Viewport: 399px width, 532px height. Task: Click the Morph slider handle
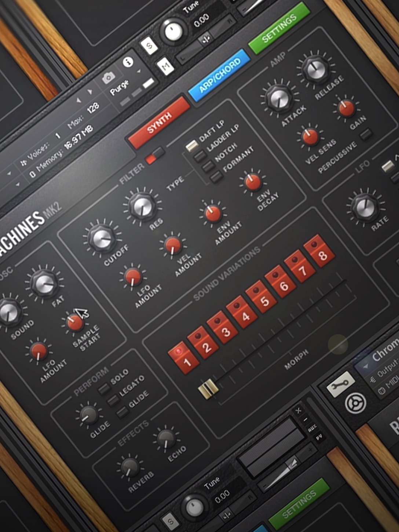[x=208, y=389]
